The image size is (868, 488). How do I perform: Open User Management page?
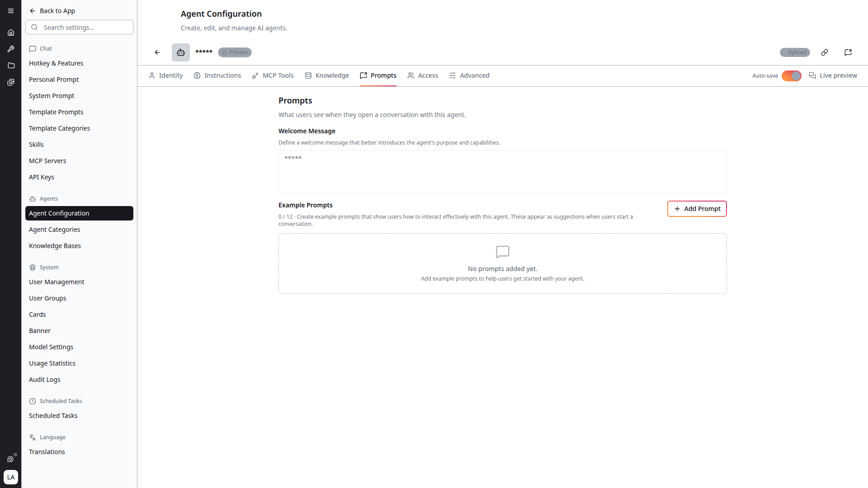point(79,282)
